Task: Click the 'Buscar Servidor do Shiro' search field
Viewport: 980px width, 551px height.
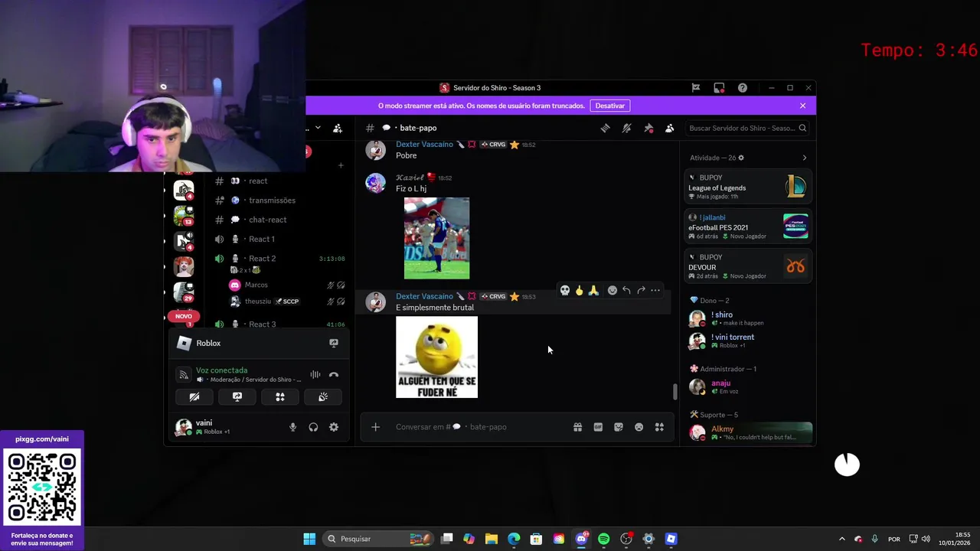Action: (x=746, y=128)
